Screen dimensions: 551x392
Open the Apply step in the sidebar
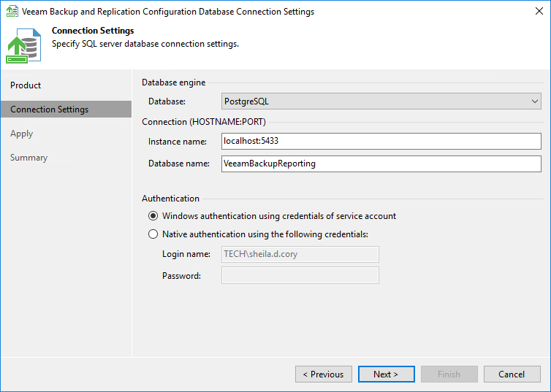(x=22, y=134)
